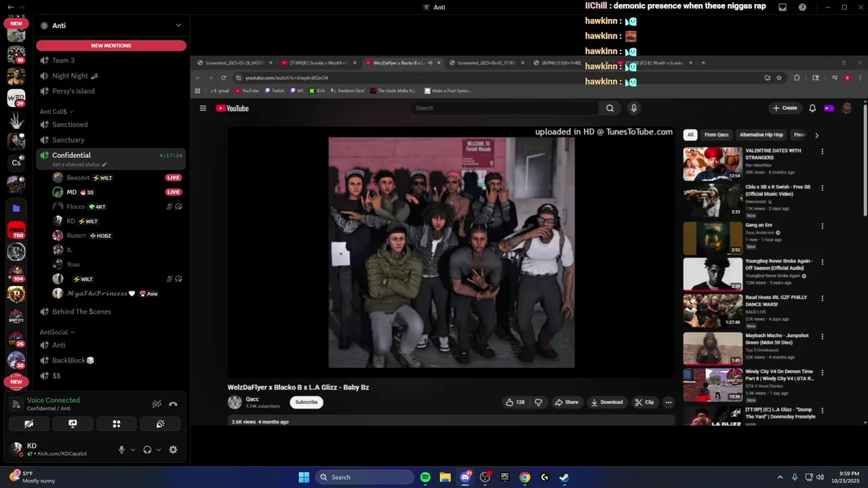Open more actions ellipsis under video
Image resolution: width=868 pixels, height=488 pixels.
coord(668,402)
